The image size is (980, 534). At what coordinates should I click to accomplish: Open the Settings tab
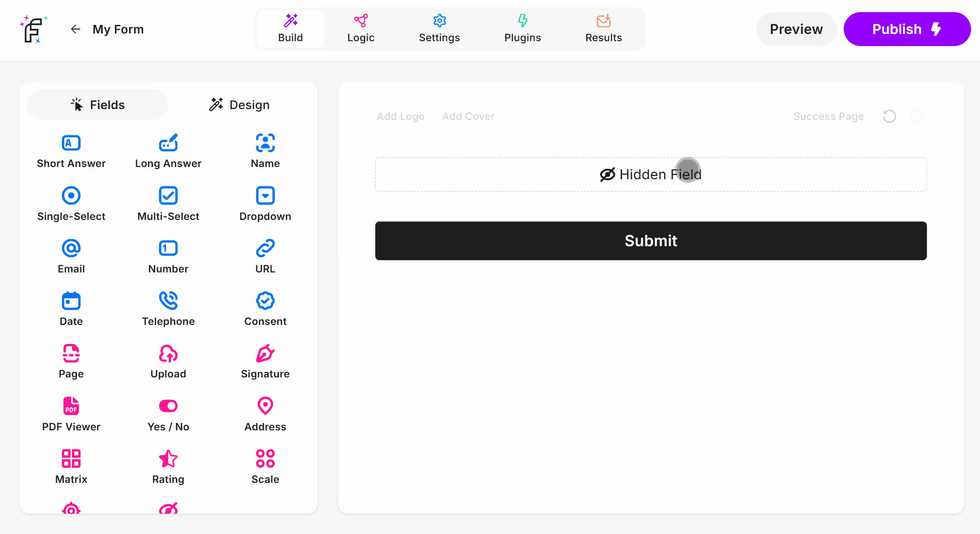[x=440, y=29]
